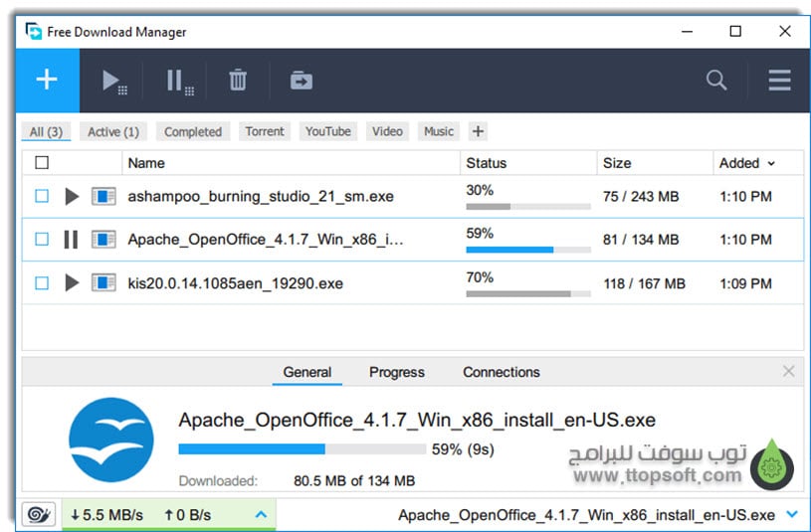Start all downloads via toolbar play icon

pos(114,82)
